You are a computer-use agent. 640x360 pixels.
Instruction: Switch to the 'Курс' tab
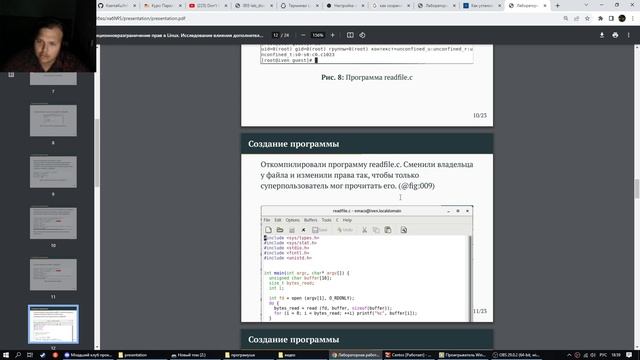(x=162, y=6)
